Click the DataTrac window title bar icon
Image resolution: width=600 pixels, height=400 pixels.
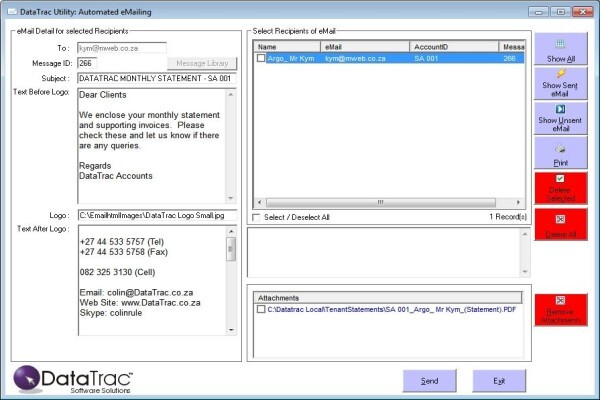tap(12, 12)
